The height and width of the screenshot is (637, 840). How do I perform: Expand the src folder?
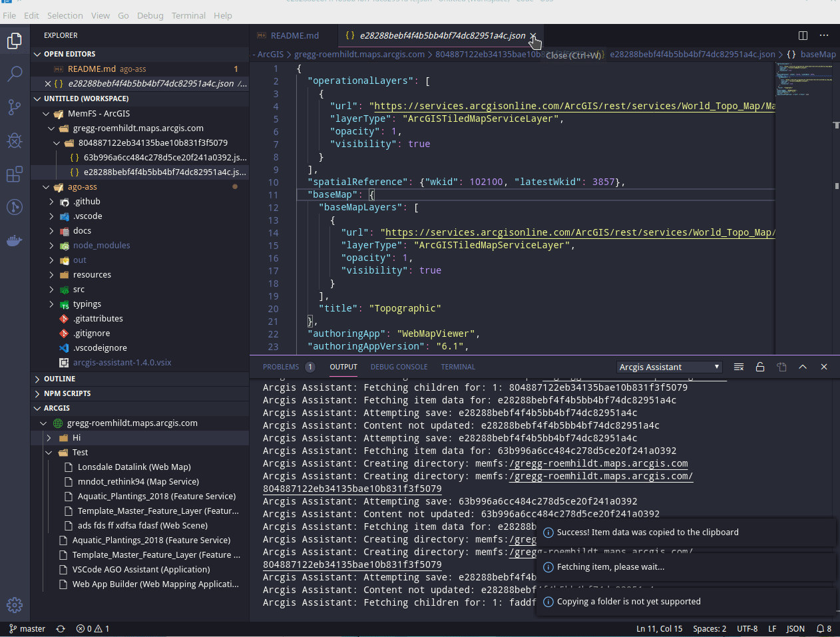[51, 290]
